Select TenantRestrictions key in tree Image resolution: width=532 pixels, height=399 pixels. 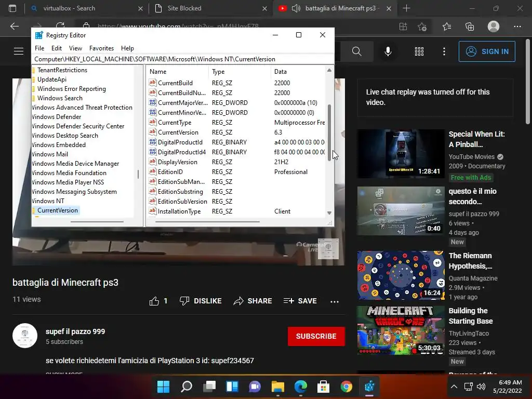pyautogui.click(x=62, y=70)
